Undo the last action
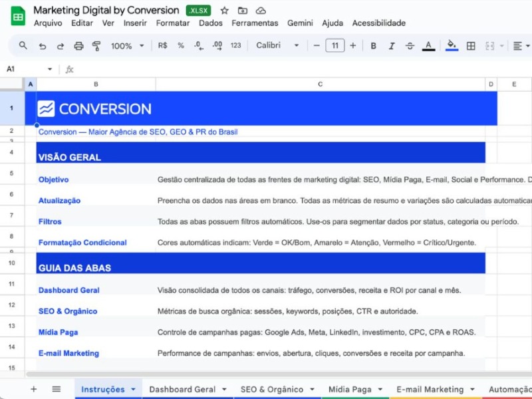This screenshot has height=399, width=532. [x=41, y=46]
